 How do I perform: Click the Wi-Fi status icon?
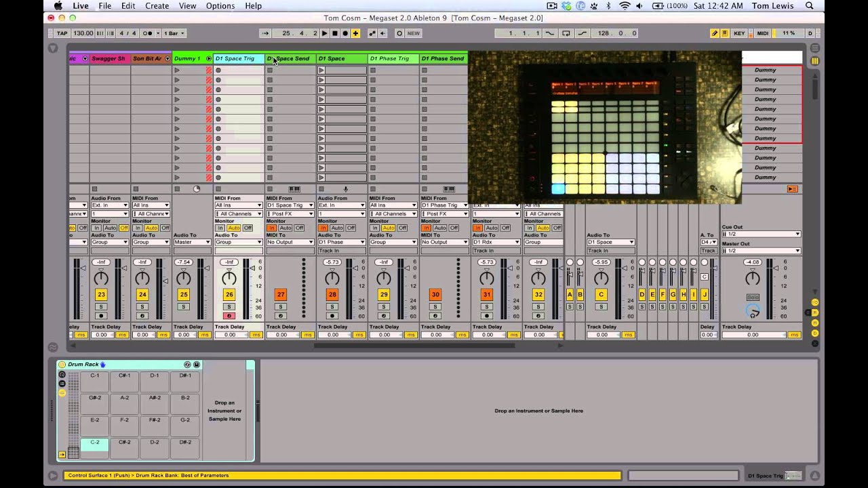tap(625, 6)
